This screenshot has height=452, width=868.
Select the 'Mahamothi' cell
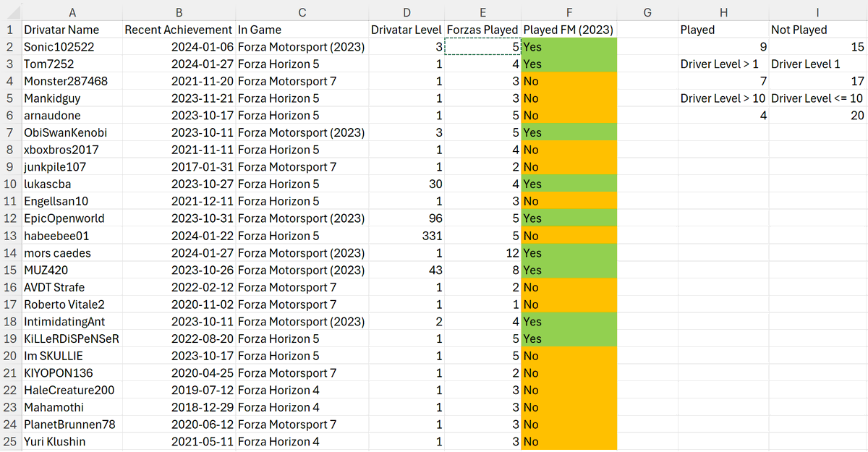click(72, 407)
